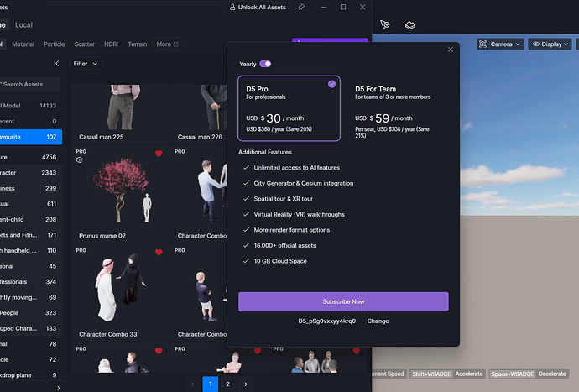
Task: Collapse the category sidebar with arrow icon
Action: pyautogui.click(x=56, y=64)
